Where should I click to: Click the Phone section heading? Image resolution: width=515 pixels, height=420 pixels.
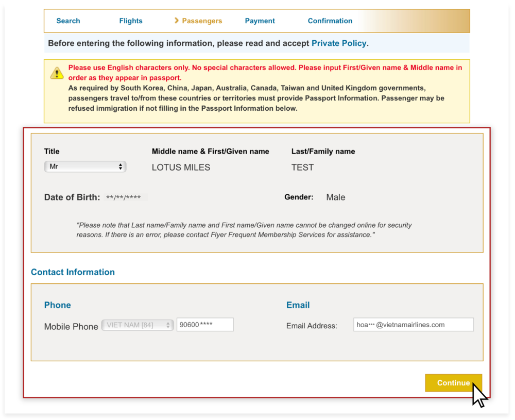(x=57, y=305)
